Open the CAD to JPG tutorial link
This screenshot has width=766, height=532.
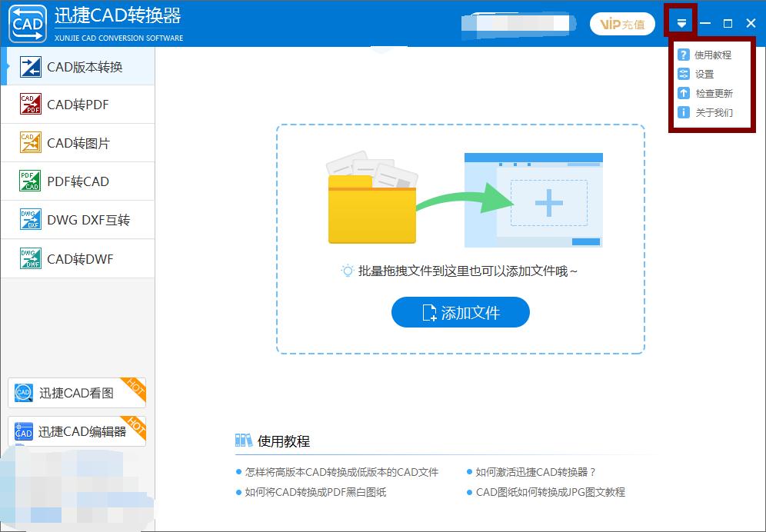coord(549,492)
